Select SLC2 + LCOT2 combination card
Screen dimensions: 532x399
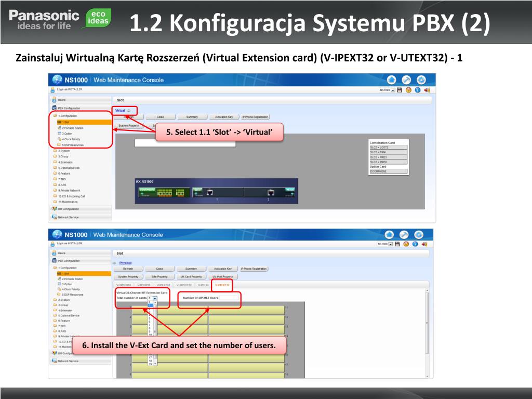pos(388,148)
